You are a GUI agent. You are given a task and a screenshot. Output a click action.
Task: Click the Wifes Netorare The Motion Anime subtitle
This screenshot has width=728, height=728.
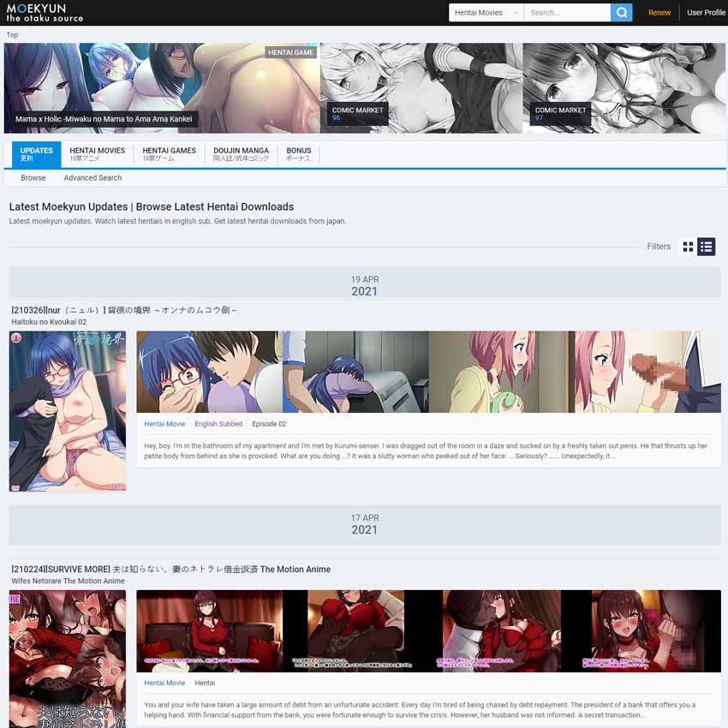tap(69, 581)
